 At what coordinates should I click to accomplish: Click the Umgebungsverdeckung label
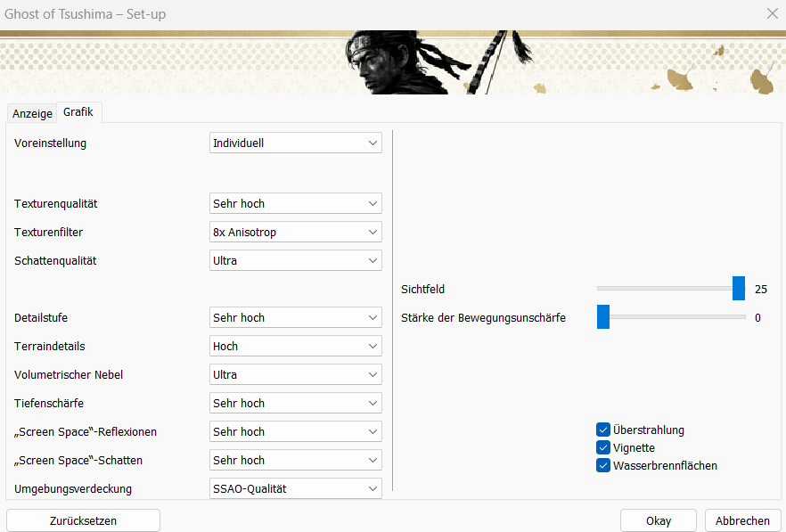coord(73,489)
